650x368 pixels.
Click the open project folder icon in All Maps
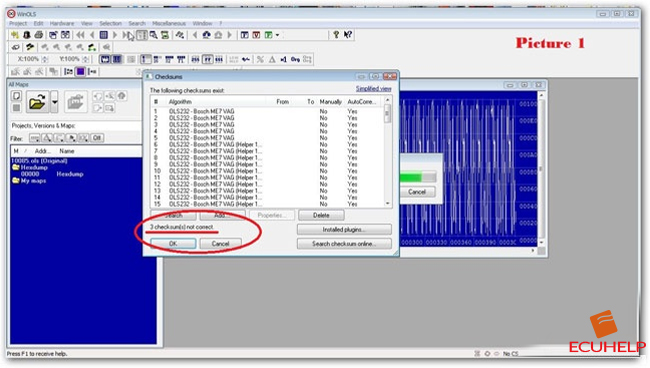(37, 102)
